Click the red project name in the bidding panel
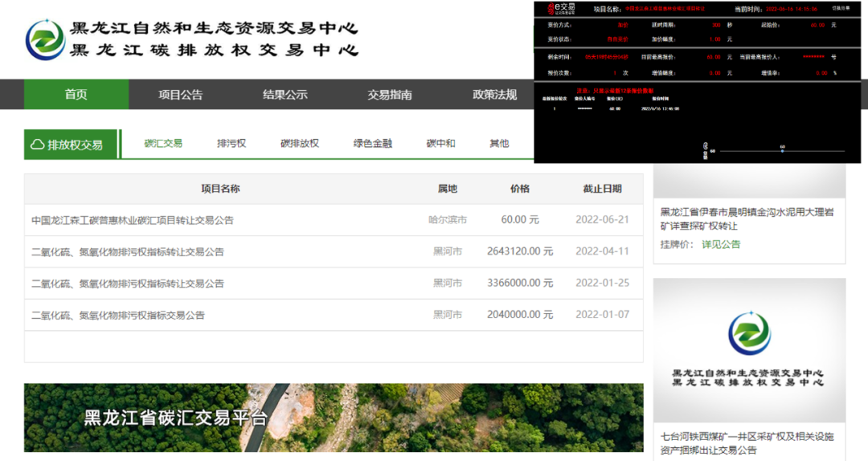This screenshot has height=461, width=868. (x=665, y=9)
